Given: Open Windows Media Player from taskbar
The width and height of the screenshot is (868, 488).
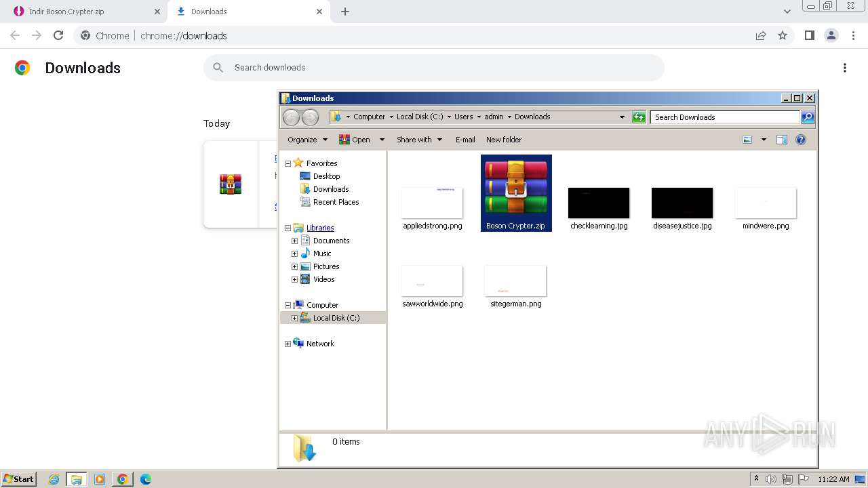Looking at the screenshot, I should tap(100, 479).
